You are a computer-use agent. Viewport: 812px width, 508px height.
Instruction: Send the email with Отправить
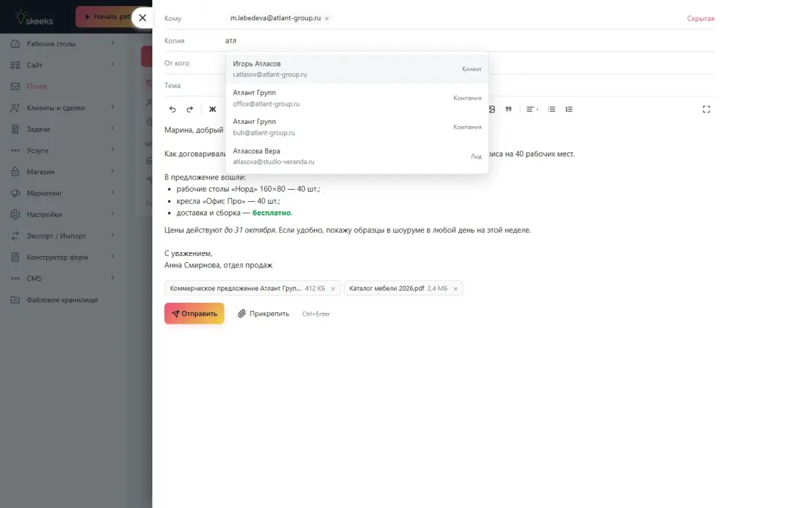194,314
